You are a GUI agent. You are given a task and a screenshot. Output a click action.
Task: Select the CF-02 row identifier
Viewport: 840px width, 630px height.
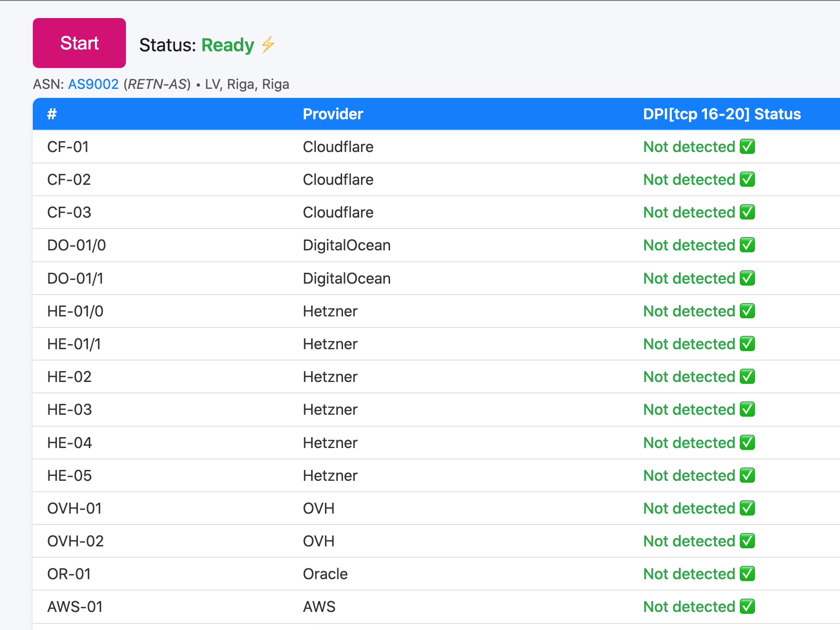click(x=69, y=180)
